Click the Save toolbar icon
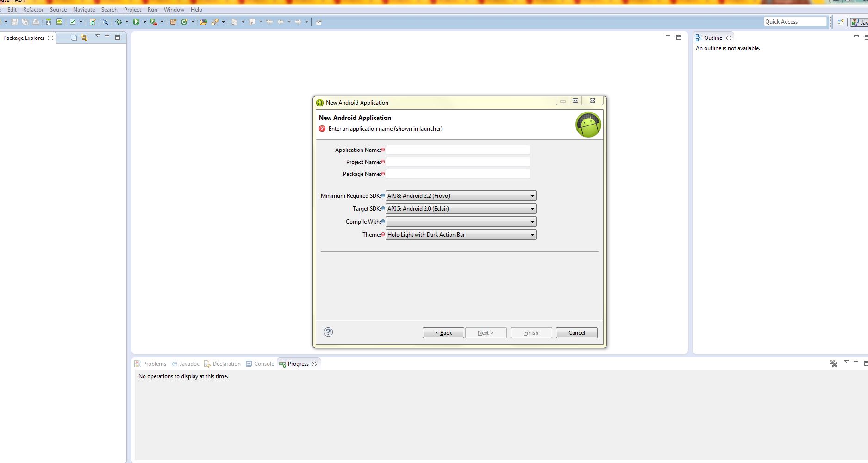 click(x=14, y=22)
